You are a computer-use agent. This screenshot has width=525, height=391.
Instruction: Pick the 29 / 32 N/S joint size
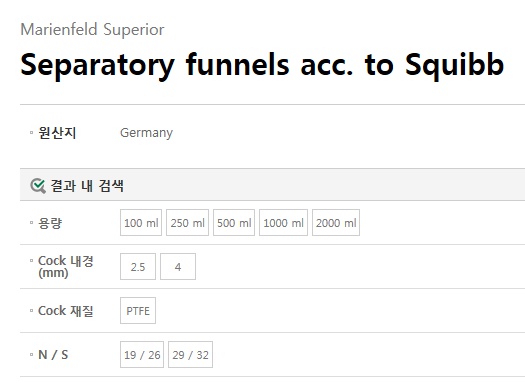[190, 355]
